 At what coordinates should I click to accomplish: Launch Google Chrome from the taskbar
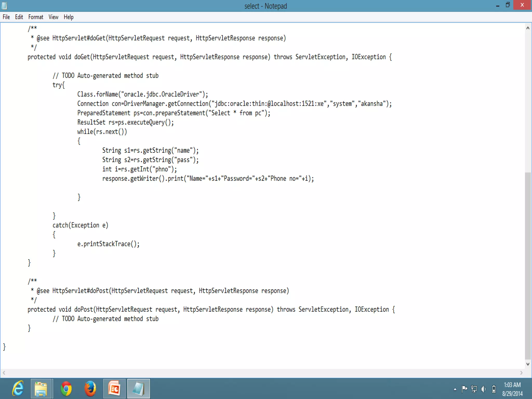pos(66,389)
